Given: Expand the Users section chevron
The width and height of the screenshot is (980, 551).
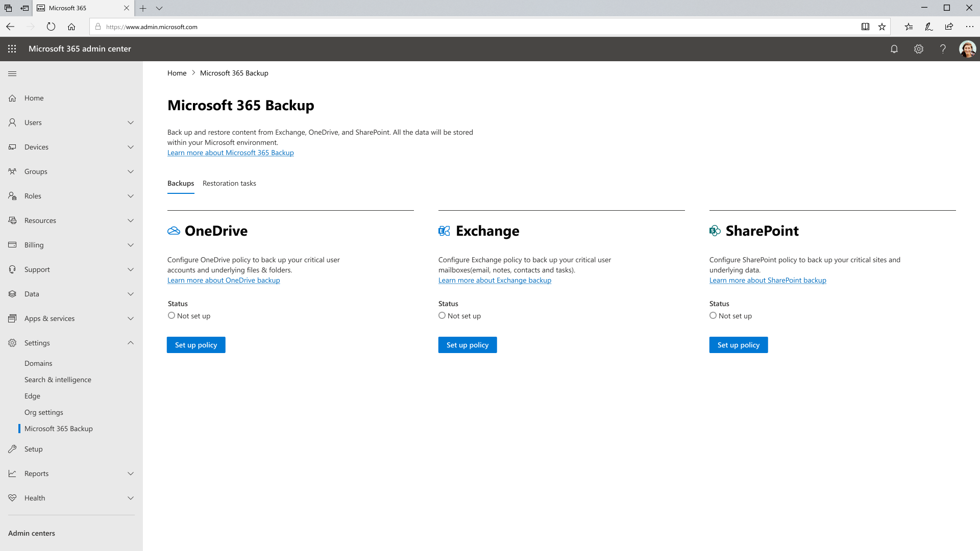Looking at the screenshot, I should pyautogui.click(x=131, y=122).
